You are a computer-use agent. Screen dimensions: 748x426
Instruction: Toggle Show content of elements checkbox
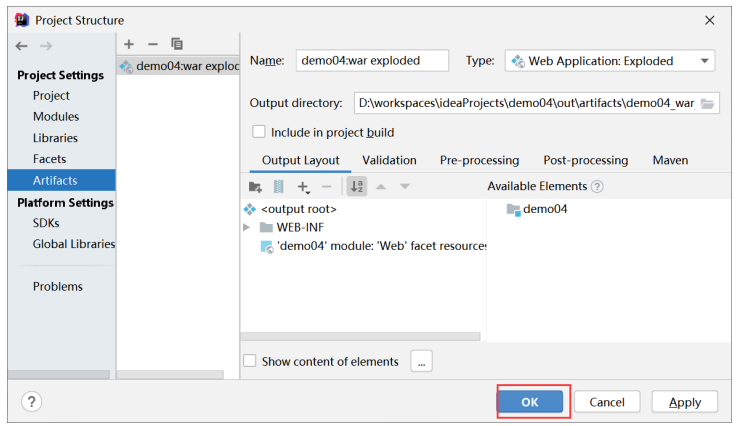pyautogui.click(x=249, y=361)
